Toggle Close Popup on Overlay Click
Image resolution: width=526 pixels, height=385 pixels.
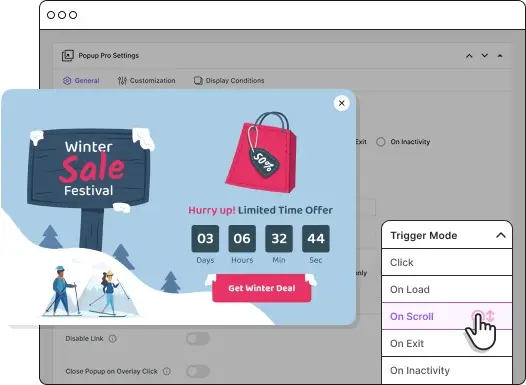[198, 371]
